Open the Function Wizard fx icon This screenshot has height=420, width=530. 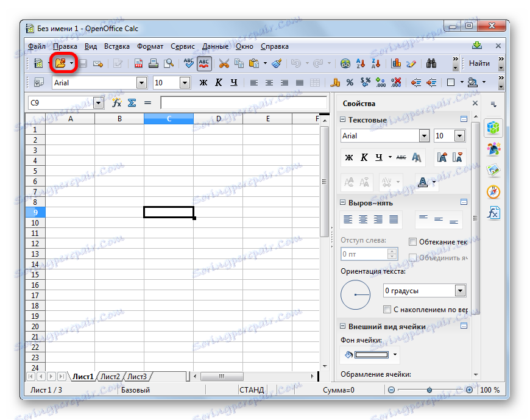(x=116, y=103)
